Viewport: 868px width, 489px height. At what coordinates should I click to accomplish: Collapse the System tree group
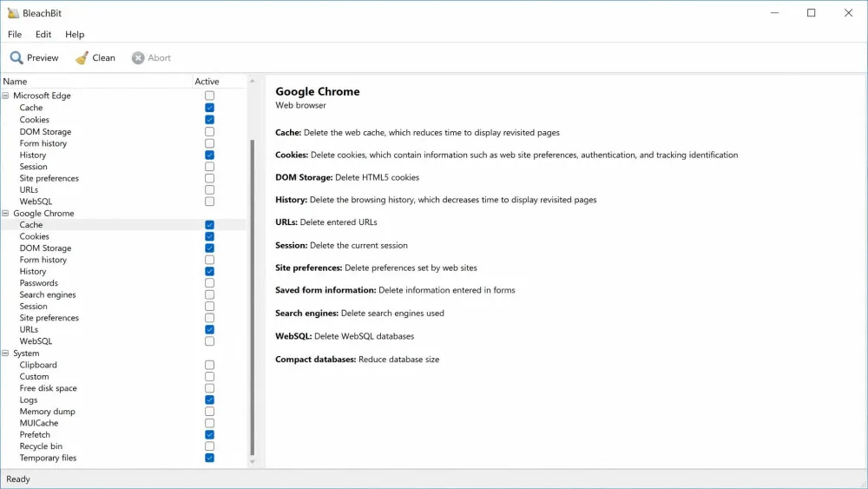5,354
